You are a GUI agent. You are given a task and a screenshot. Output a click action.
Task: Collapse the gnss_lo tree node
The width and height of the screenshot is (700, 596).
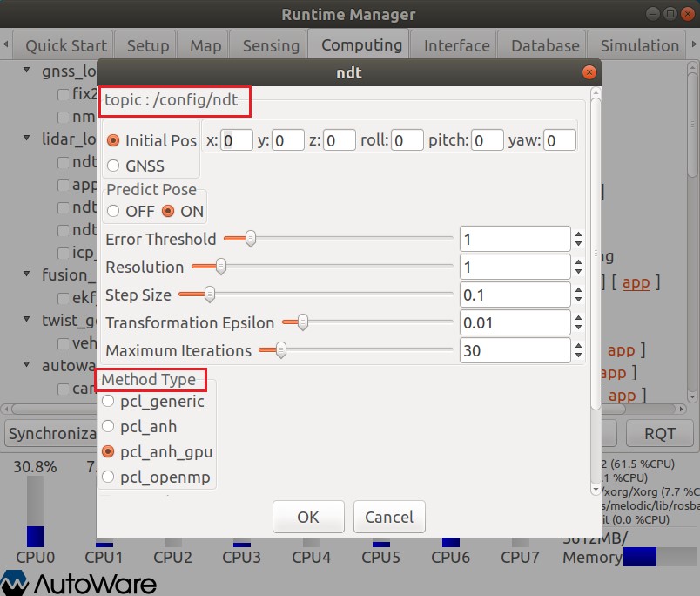pos(27,70)
